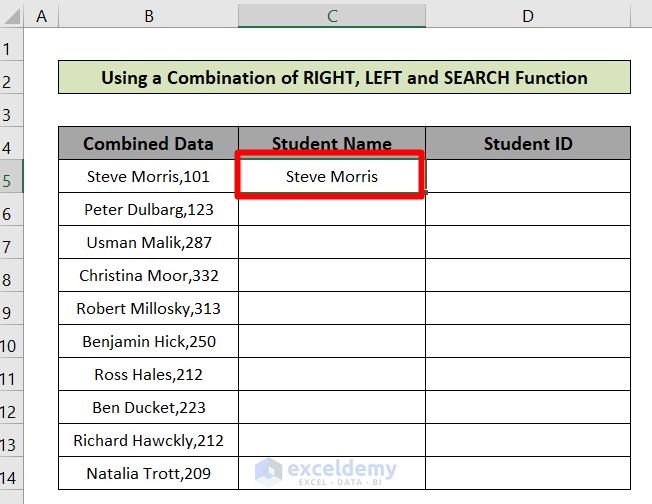Select cell containing Steve Morris,101
The width and height of the screenshot is (652, 504).
coord(148,176)
